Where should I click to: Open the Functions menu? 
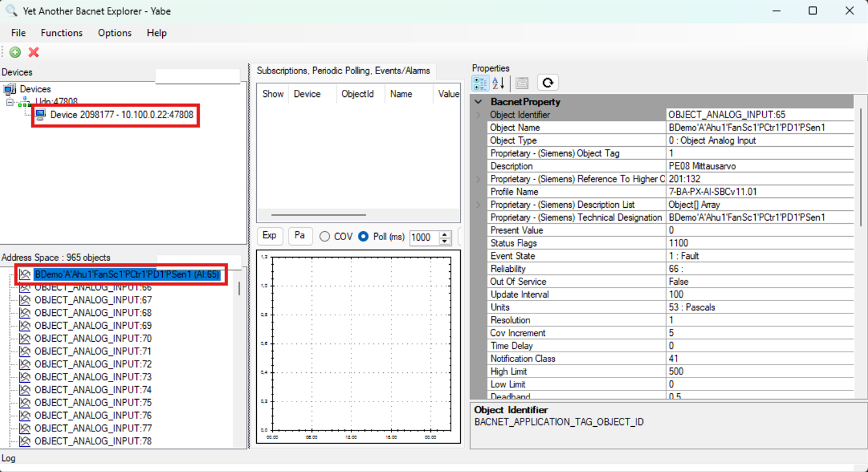coord(62,33)
